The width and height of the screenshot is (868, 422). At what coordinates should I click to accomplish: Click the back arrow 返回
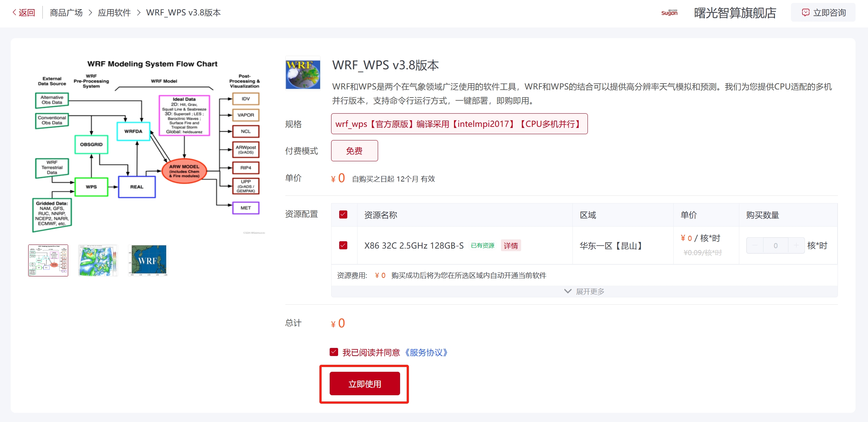(23, 12)
